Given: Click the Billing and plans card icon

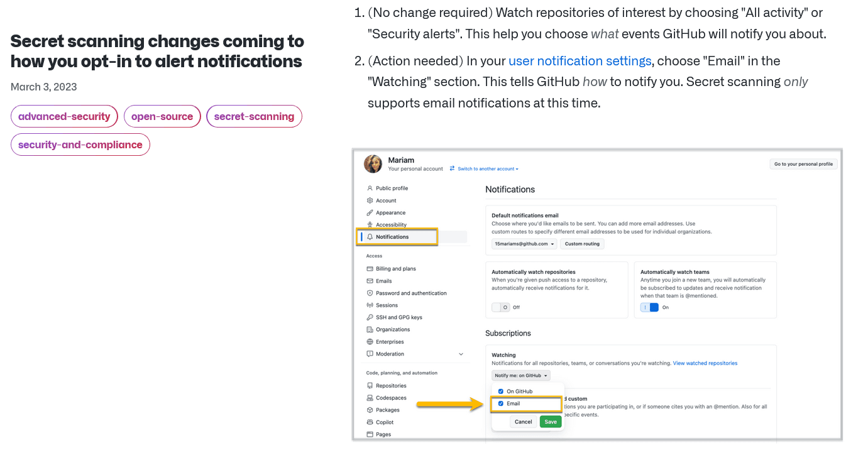Looking at the screenshot, I should (x=370, y=269).
